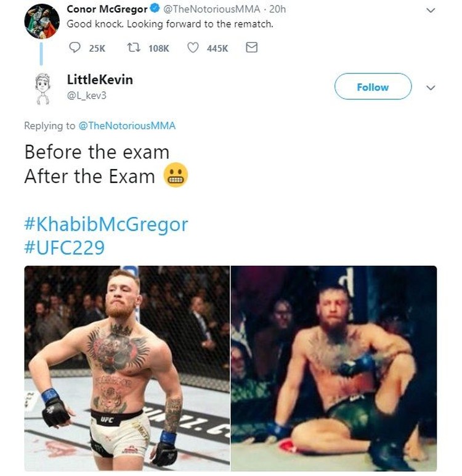Open the Conor McGregor display name
Viewport: 462px width, 476px height.
pyautogui.click(x=107, y=9)
